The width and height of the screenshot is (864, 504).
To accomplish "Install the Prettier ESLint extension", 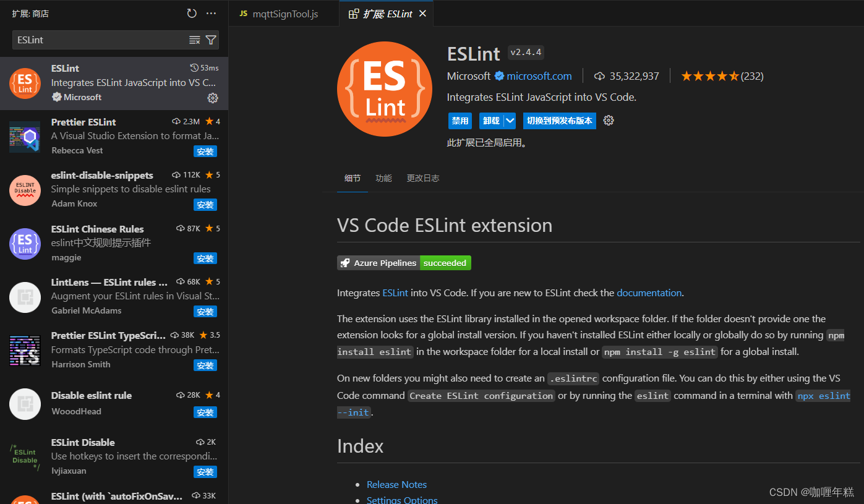I will tap(205, 151).
